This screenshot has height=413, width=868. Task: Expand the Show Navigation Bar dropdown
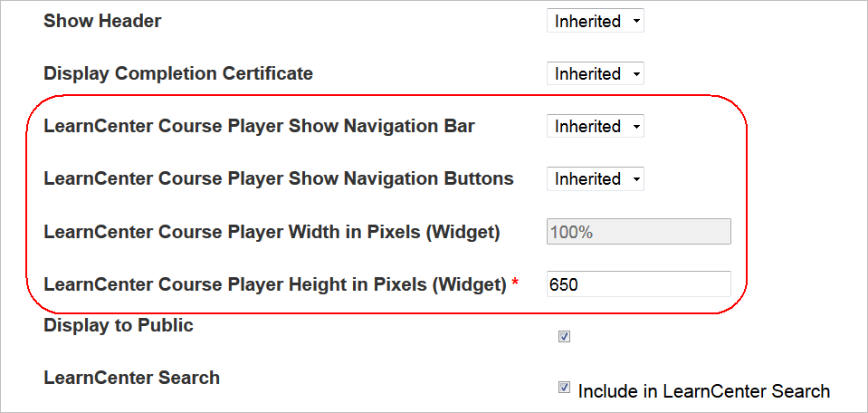pyautogui.click(x=595, y=127)
